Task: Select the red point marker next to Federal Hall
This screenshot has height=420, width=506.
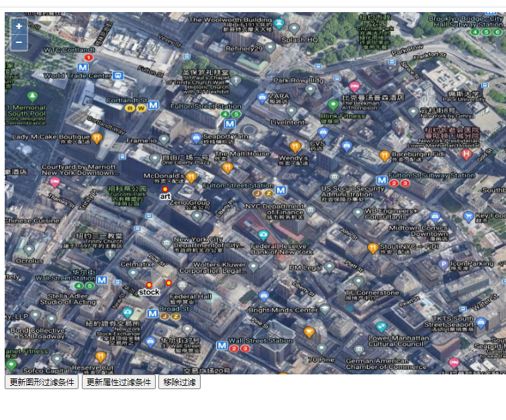Action: pos(168,283)
